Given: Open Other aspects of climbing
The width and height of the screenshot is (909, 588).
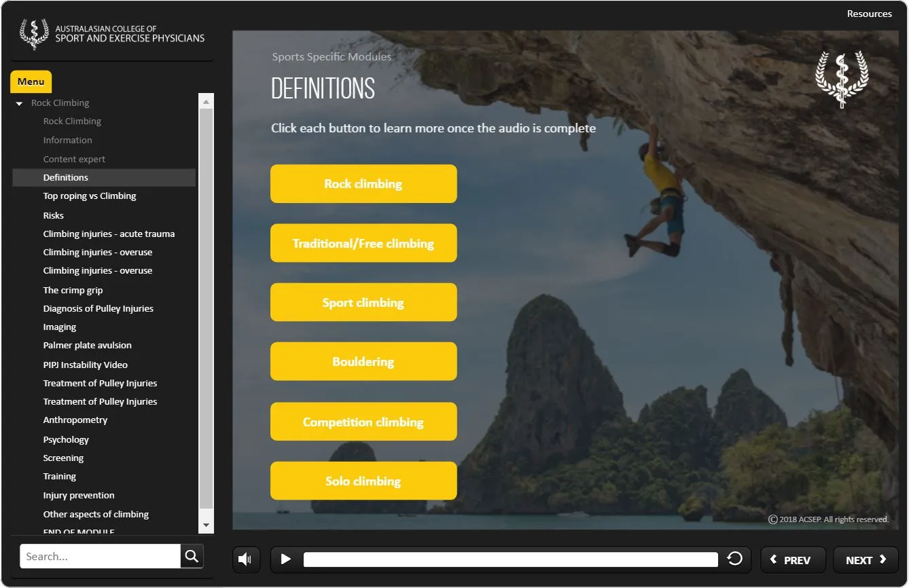Looking at the screenshot, I should tap(96, 514).
